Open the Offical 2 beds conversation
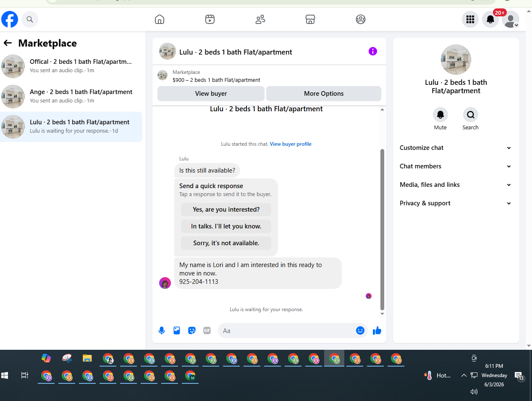This screenshot has height=401, width=532. point(71,66)
